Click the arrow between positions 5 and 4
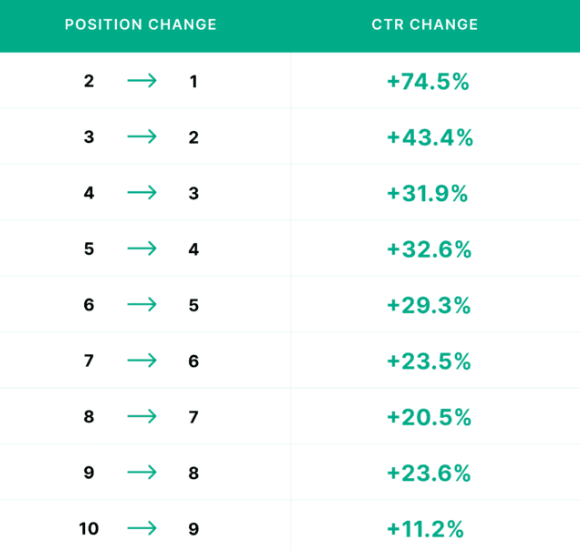The width and height of the screenshot is (580, 551). [142, 248]
